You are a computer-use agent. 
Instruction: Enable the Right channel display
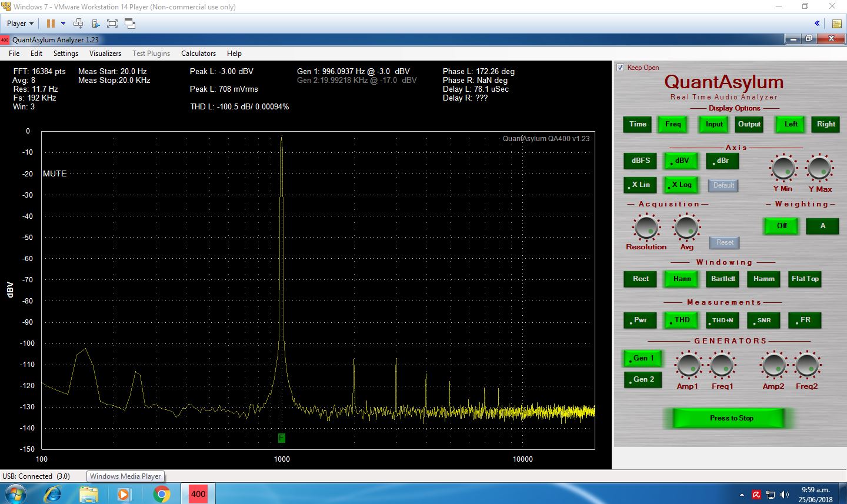(826, 124)
